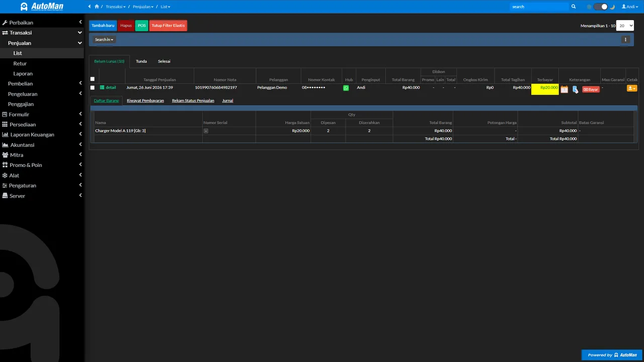Click the Alat snowflake icon
The width and height of the screenshot is (644, 362).
click(x=5, y=175)
